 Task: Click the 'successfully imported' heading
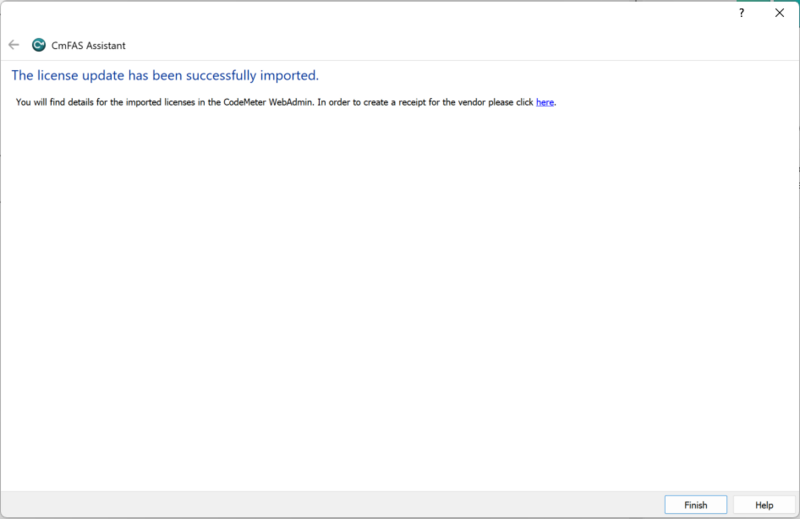click(250, 75)
